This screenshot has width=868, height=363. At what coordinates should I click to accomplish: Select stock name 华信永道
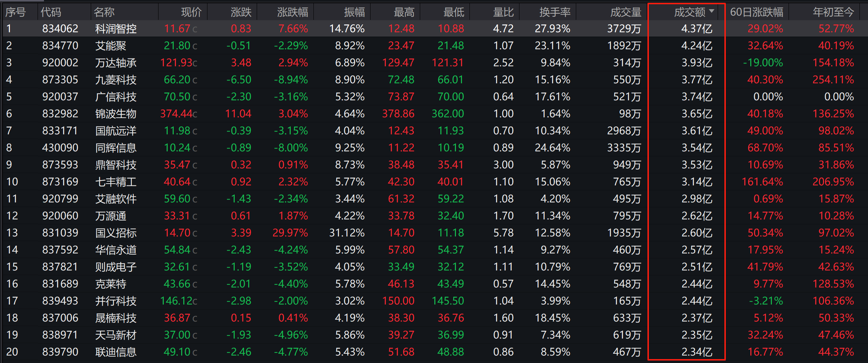click(116, 250)
